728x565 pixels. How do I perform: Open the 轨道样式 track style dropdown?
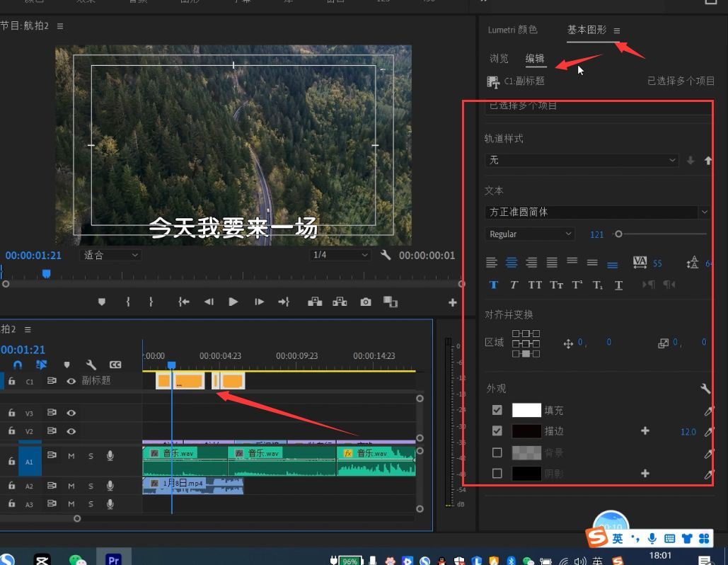tap(582, 160)
